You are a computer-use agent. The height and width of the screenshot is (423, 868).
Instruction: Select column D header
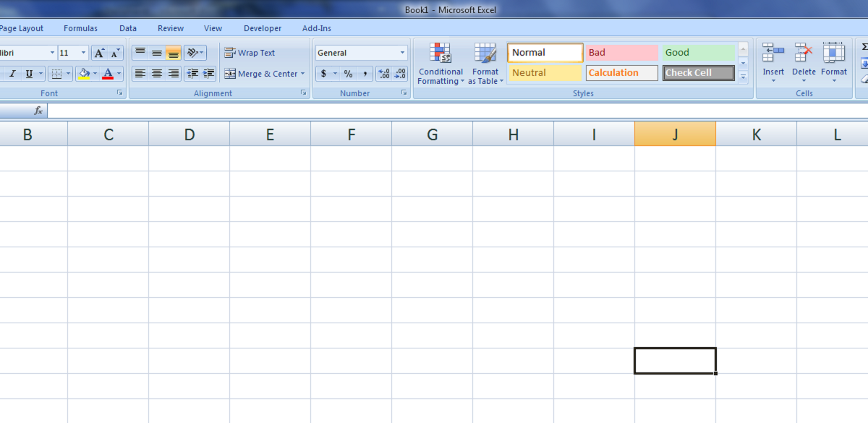[x=190, y=134]
